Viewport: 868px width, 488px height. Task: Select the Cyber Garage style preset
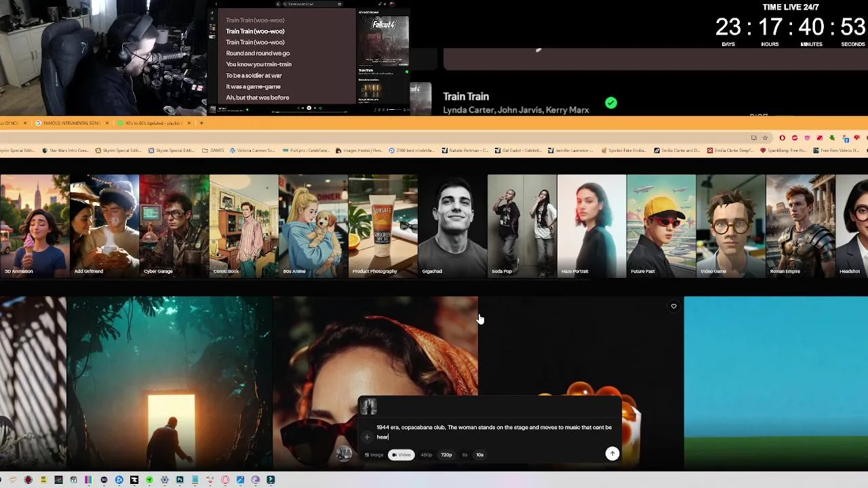[174, 226]
